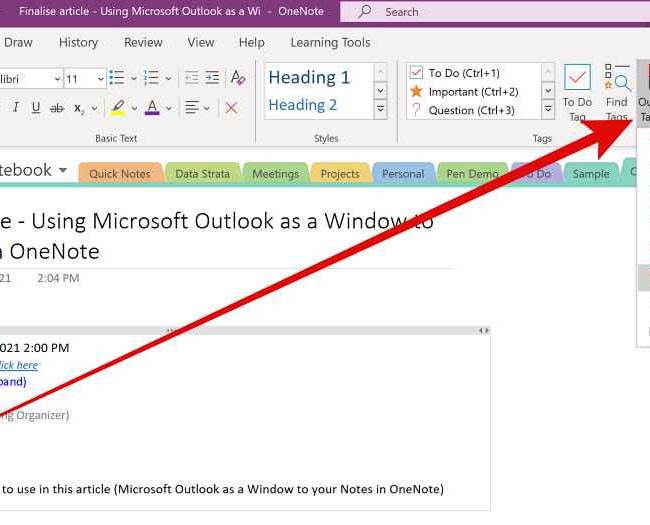Switch to Projects section

(x=340, y=173)
